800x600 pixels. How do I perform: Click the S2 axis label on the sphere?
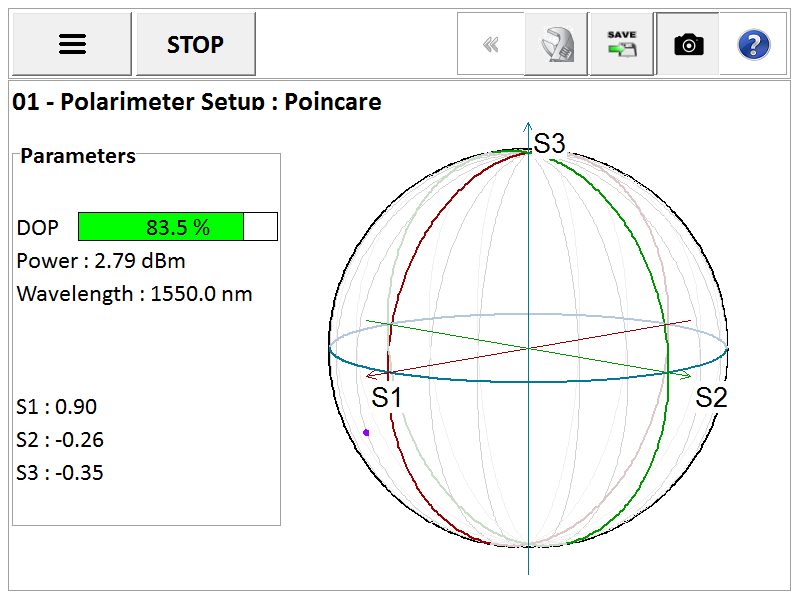pyautogui.click(x=711, y=397)
